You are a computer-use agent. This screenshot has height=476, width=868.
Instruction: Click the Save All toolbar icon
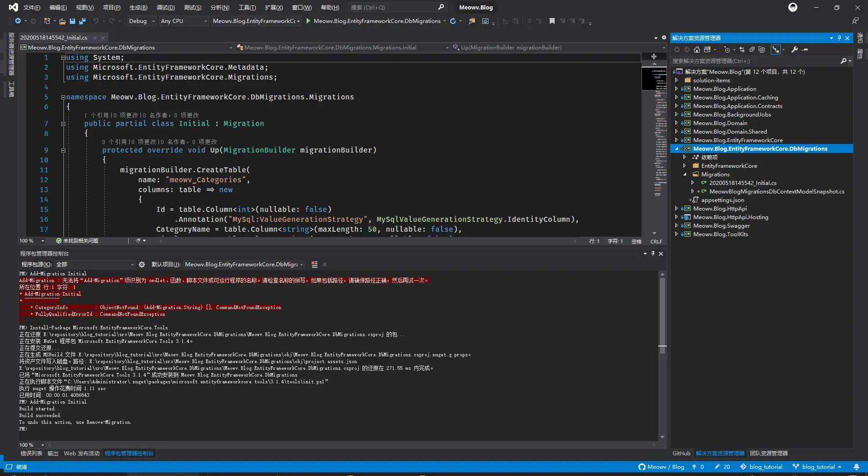pos(82,21)
